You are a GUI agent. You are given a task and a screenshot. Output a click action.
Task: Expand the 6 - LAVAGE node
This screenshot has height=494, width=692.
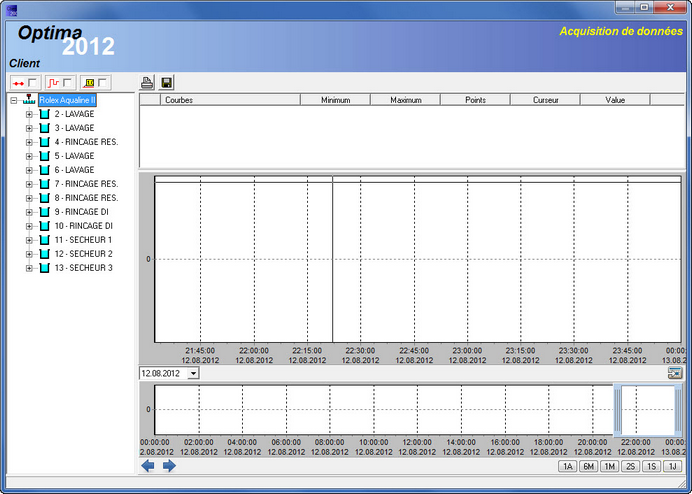tap(29, 170)
